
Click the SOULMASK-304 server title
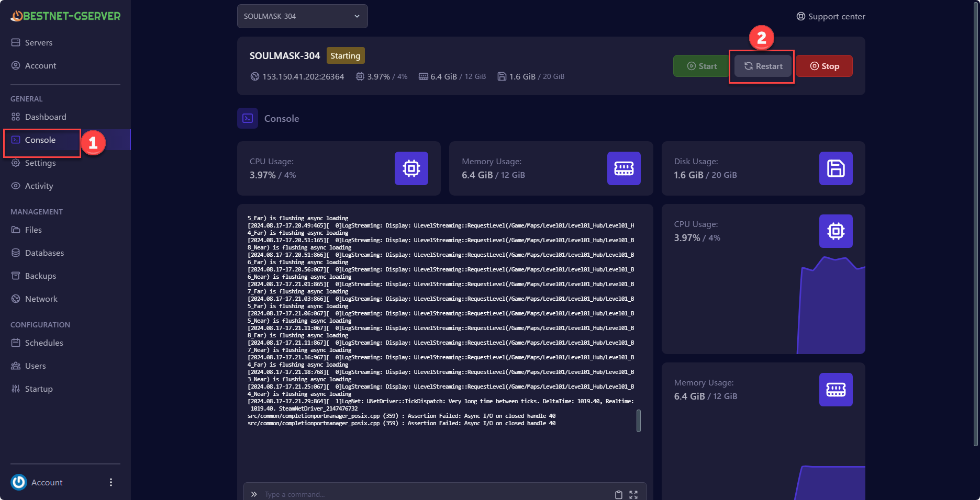284,55
